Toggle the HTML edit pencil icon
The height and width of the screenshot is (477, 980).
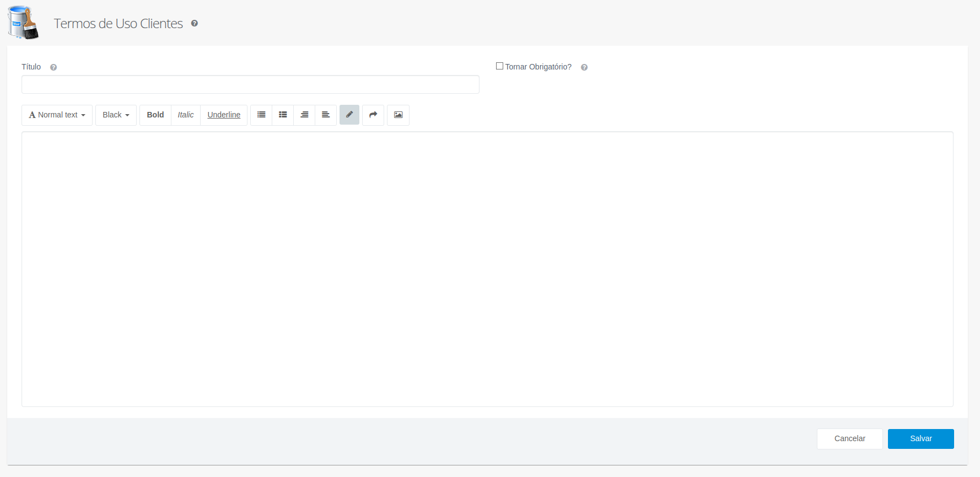pyautogui.click(x=349, y=115)
